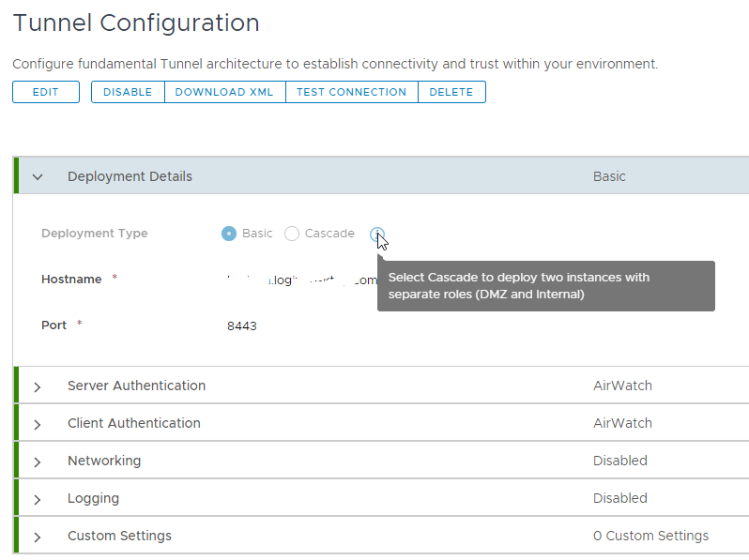The width and height of the screenshot is (749, 560).
Task: Click the Edit button
Action: click(x=45, y=92)
